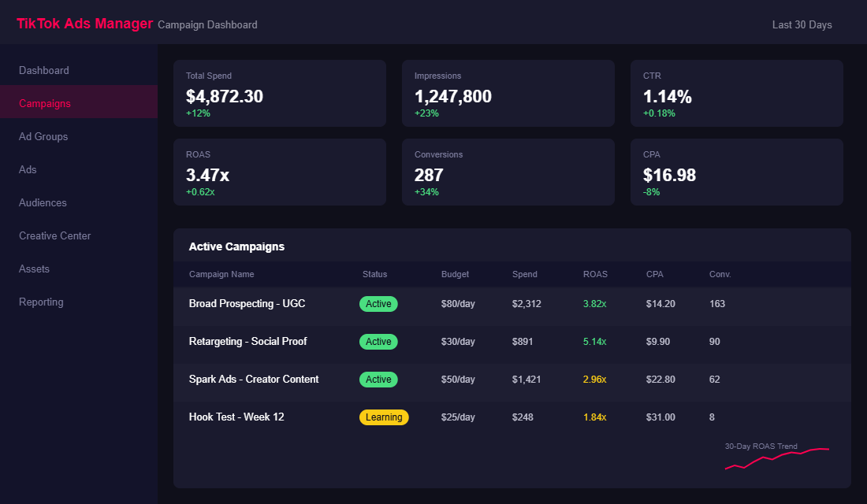This screenshot has height=504, width=867.
Task: Go to the Creative Center
Action: [x=54, y=235]
